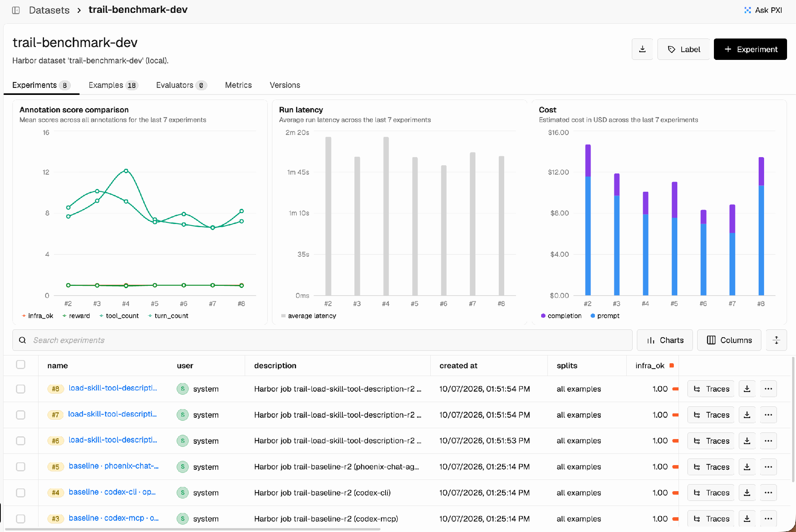Check the box for experiment #7

click(21, 415)
